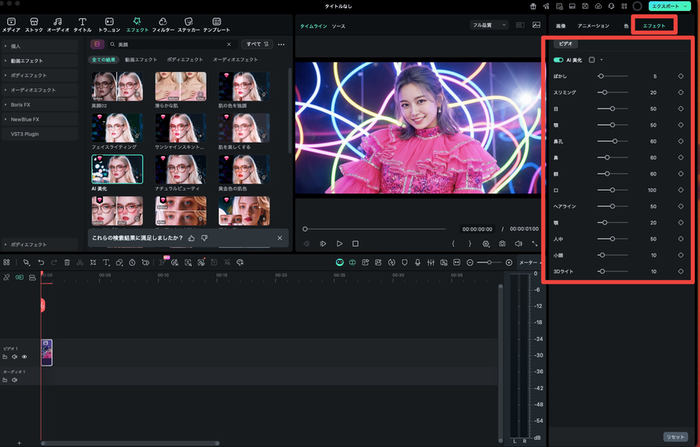The height and width of the screenshot is (447, 700).
Task: Add keyframe diamond for ぼかし
Action: point(680,75)
